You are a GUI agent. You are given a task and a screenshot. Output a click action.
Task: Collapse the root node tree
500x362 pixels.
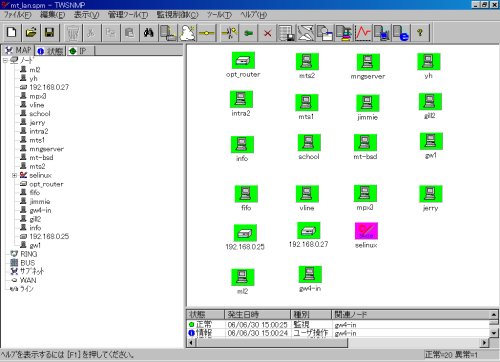pyautogui.click(x=5, y=60)
